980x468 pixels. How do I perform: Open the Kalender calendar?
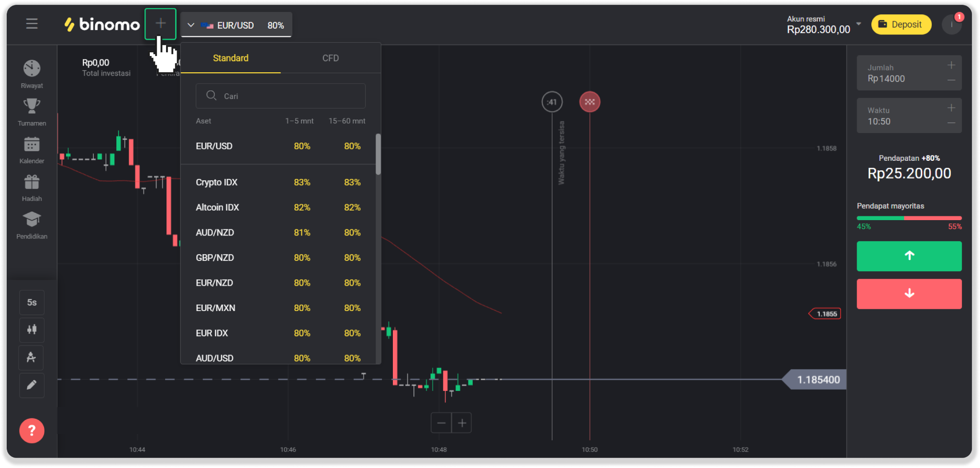[32, 150]
